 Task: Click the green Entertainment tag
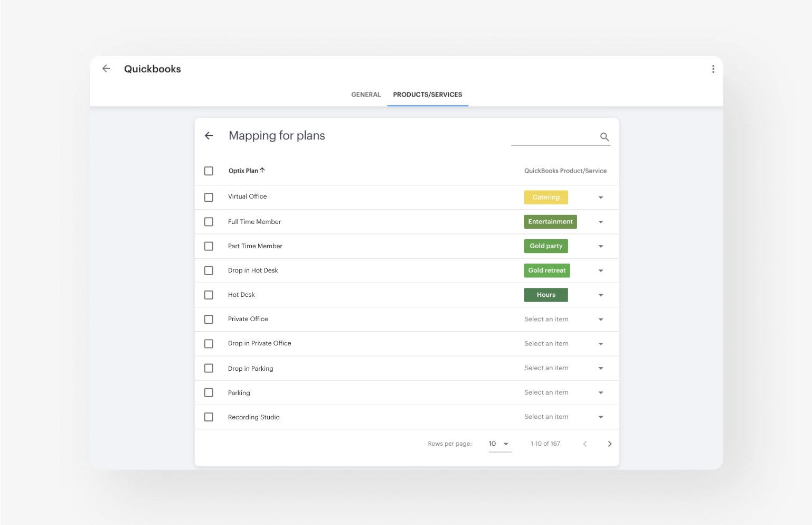pos(550,222)
